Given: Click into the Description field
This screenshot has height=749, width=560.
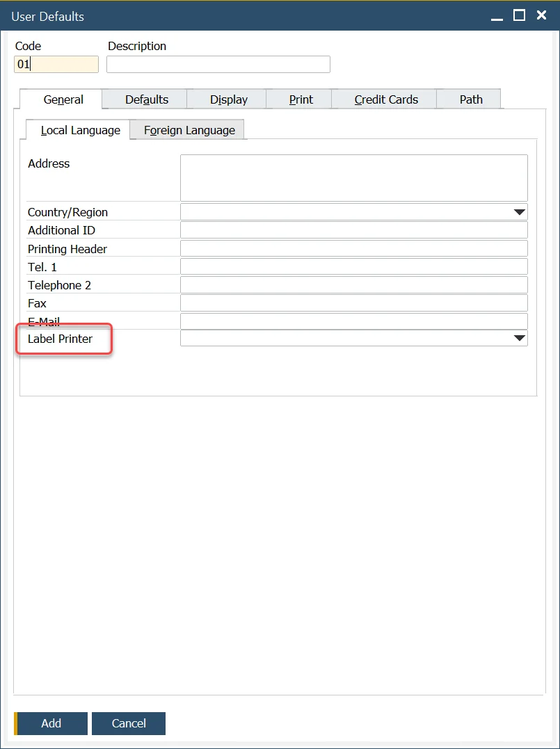Looking at the screenshot, I should [x=218, y=65].
